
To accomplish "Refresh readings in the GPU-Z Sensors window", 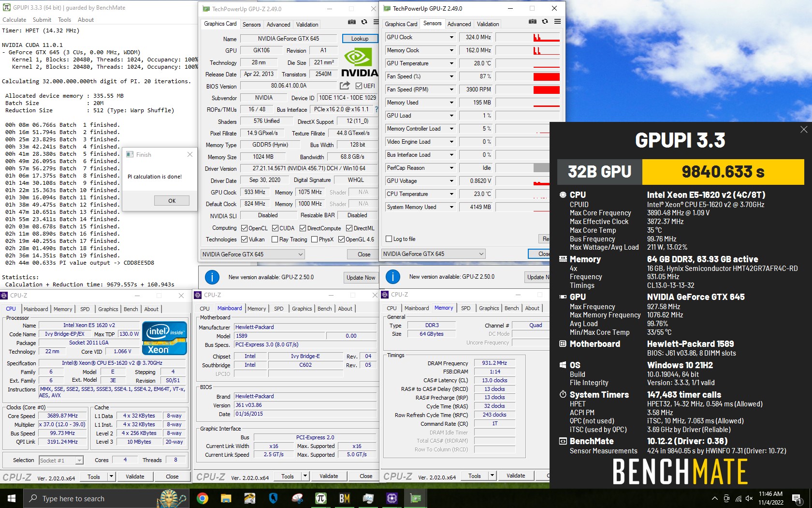I will (545, 21).
